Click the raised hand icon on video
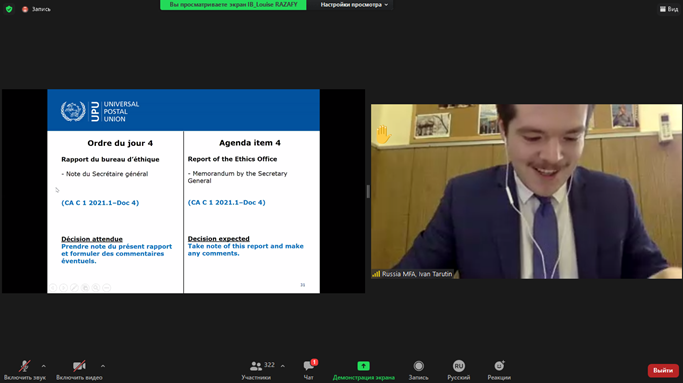 pos(383,134)
